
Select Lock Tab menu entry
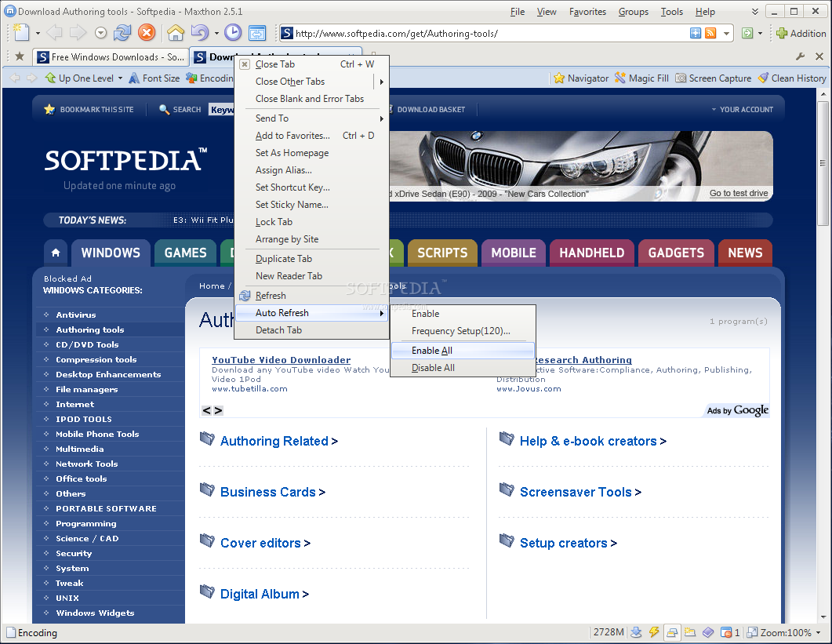[x=311, y=221]
